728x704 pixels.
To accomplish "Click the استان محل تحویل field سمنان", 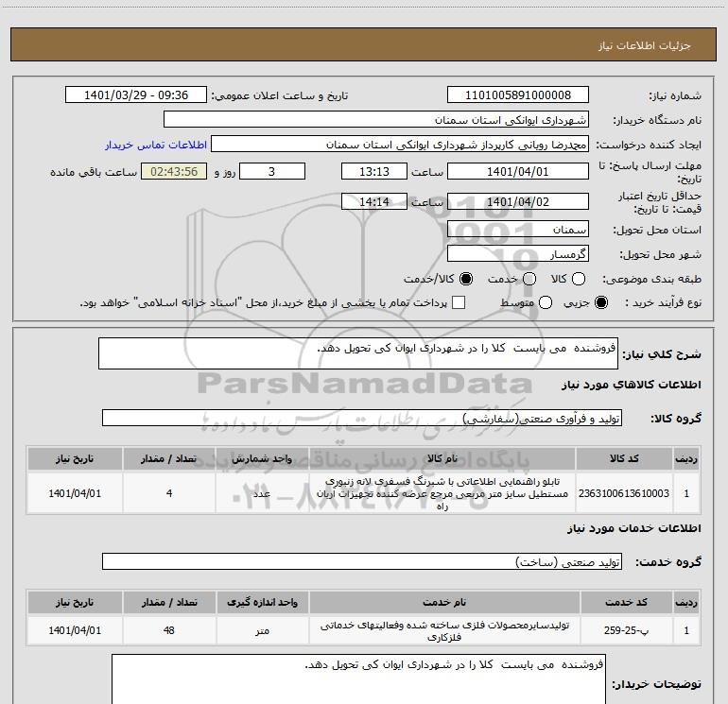I will click(518, 230).
